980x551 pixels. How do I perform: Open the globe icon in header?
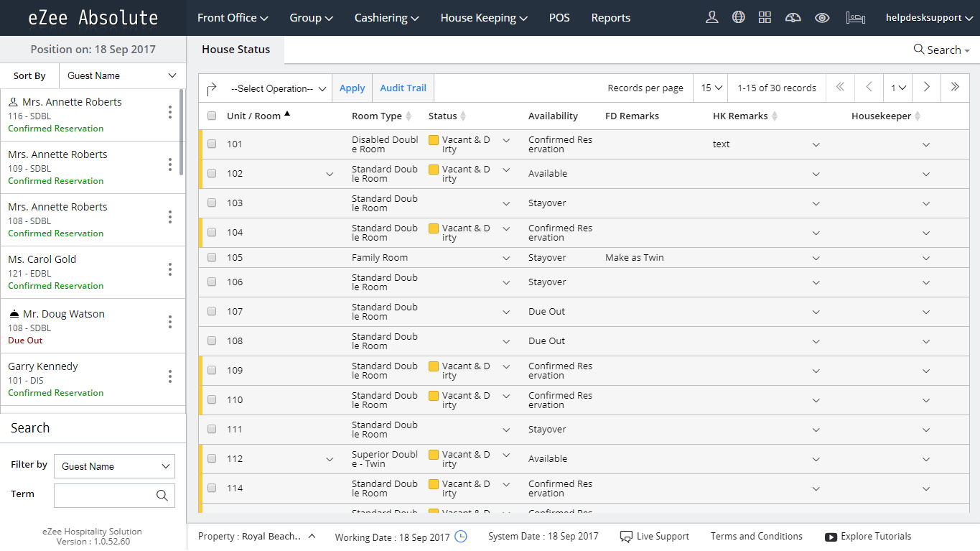pos(738,18)
